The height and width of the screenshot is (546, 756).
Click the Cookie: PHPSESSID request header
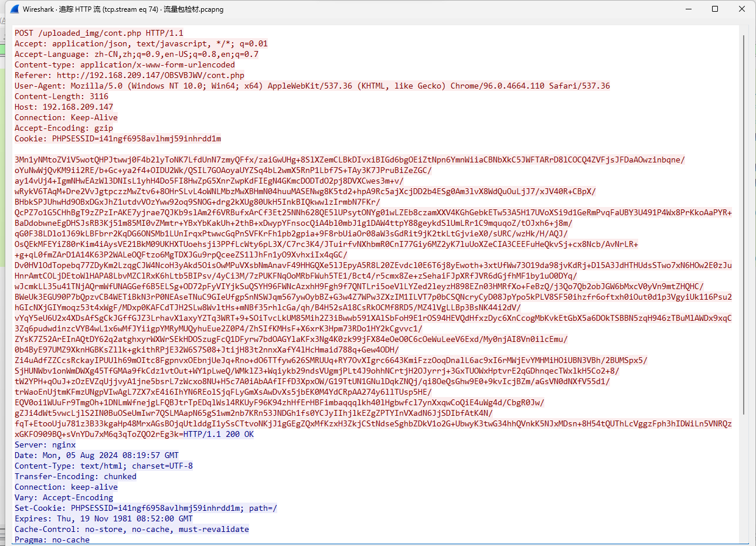[x=118, y=138]
